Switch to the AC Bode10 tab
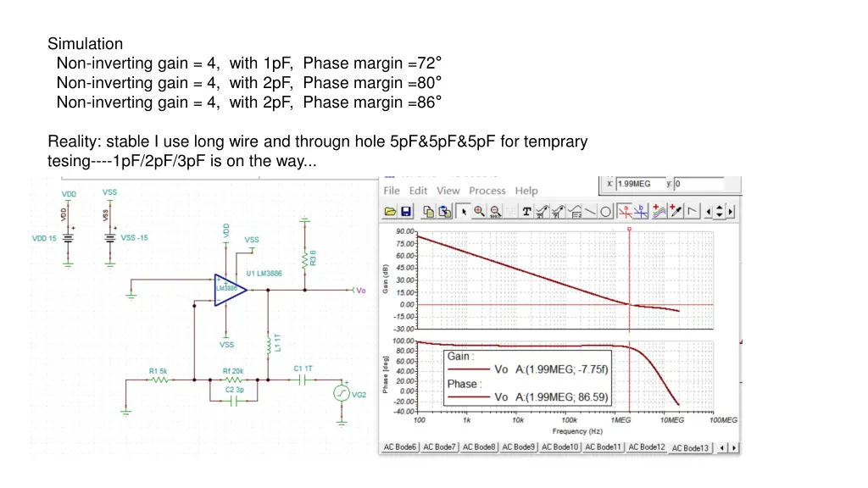Viewport: 868px width, 488px height. pyautogui.click(x=559, y=446)
